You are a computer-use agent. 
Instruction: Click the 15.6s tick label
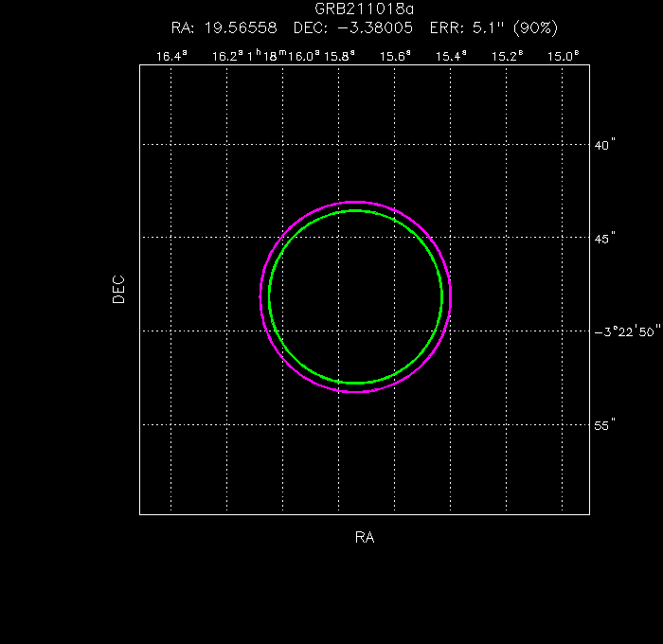coord(395,57)
